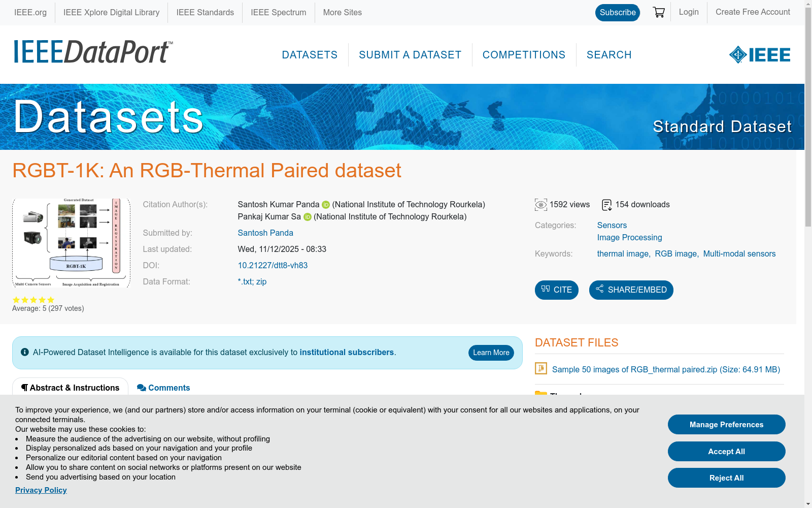Click the thermal image keyword
Viewport: 812px width, 508px height.
coord(623,254)
